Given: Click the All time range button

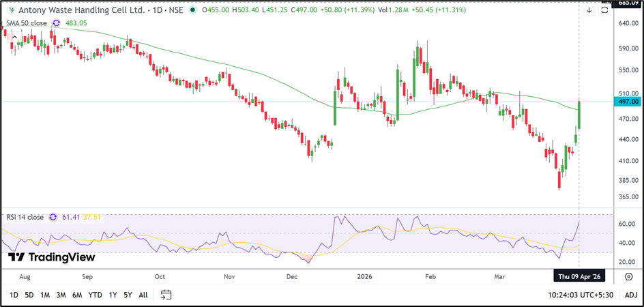Looking at the screenshot, I should [143, 295].
